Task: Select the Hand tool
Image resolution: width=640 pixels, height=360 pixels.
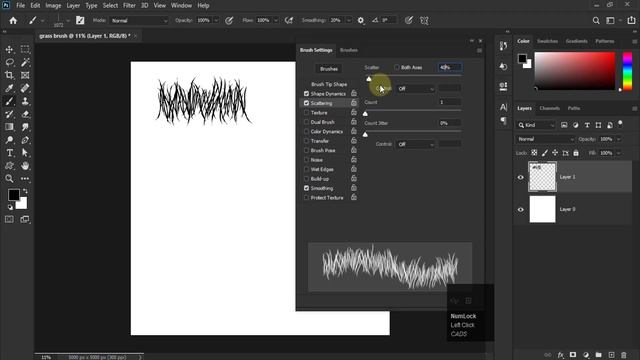Action: tap(25, 166)
